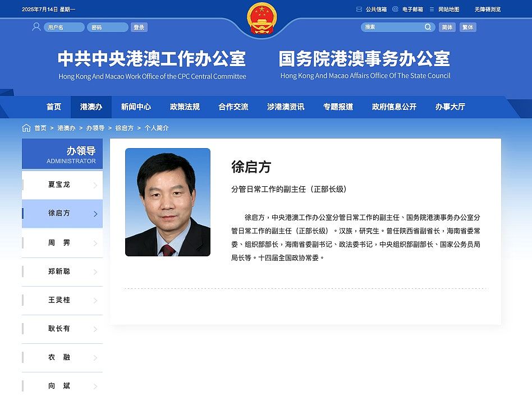The width and height of the screenshot is (532, 396).
Task: Select 王灵桂 in the leaders list
Action: click(x=62, y=301)
